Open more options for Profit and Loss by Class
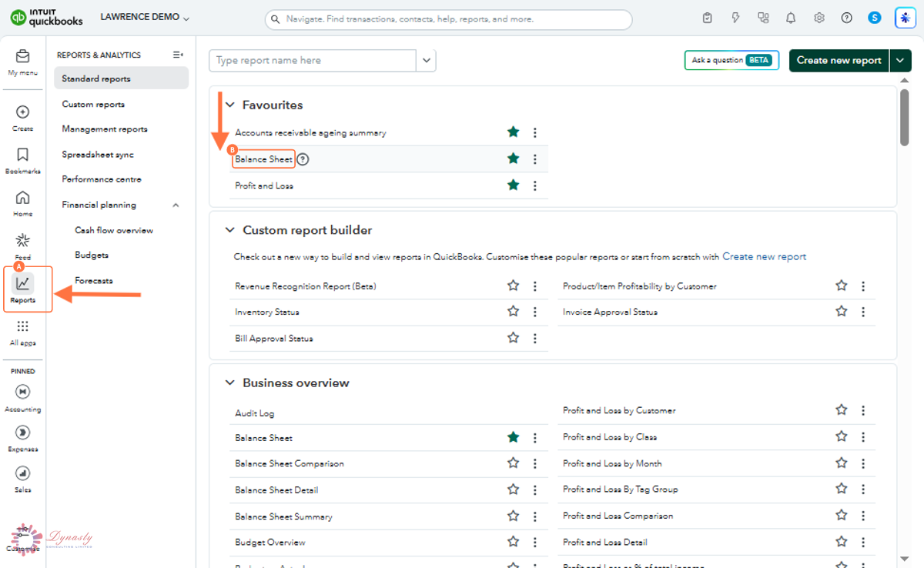 click(x=863, y=437)
